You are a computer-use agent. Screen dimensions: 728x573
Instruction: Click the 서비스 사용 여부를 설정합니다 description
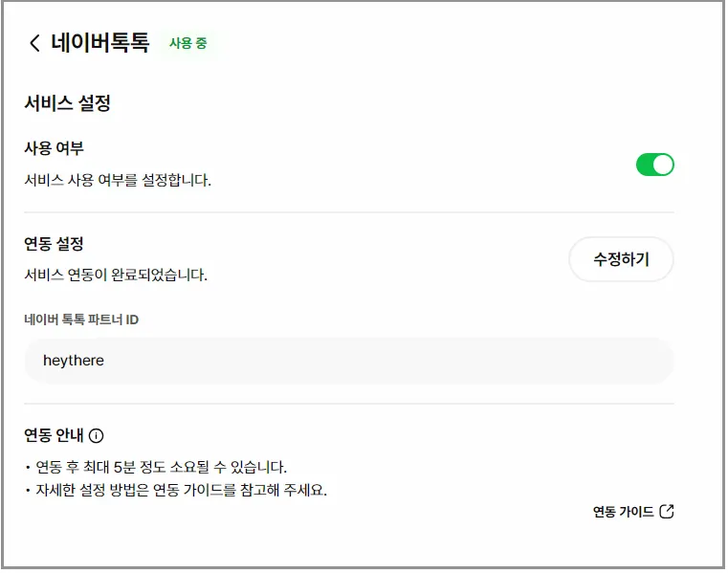pyautogui.click(x=117, y=180)
